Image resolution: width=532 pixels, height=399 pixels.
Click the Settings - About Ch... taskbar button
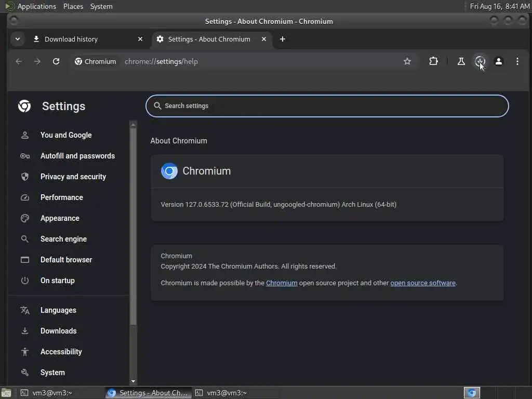pos(148,393)
